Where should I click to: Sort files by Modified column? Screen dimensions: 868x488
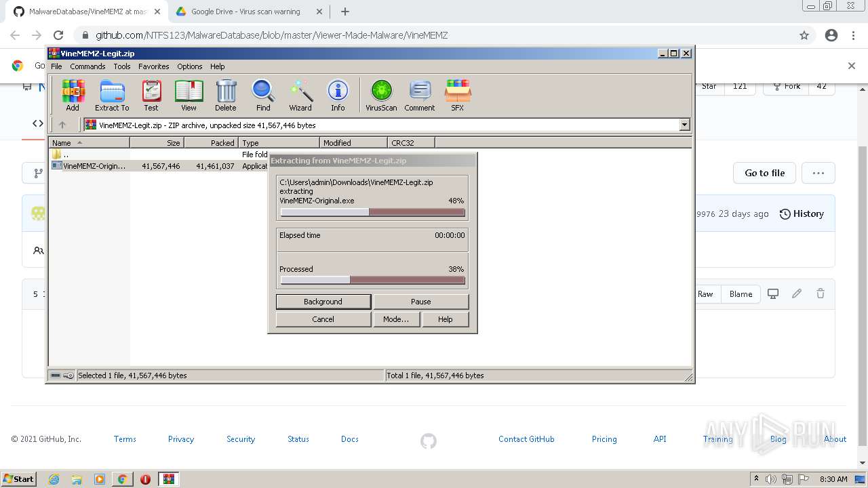click(x=354, y=143)
